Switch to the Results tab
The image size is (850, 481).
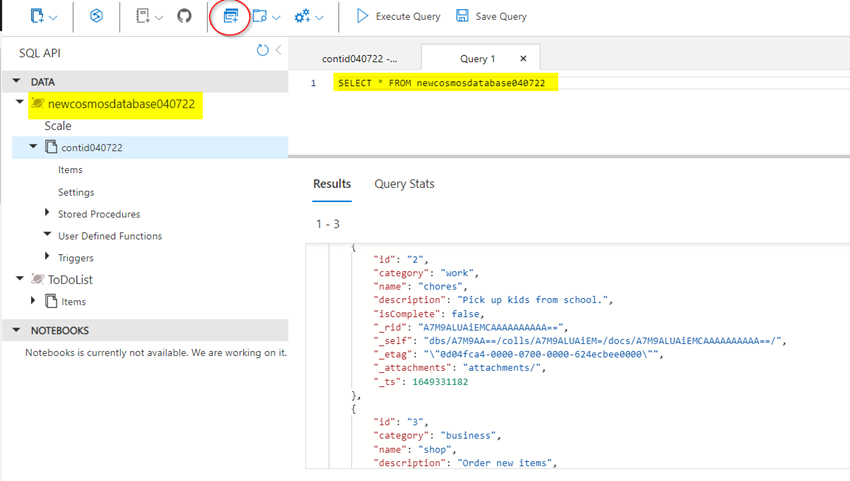332,184
